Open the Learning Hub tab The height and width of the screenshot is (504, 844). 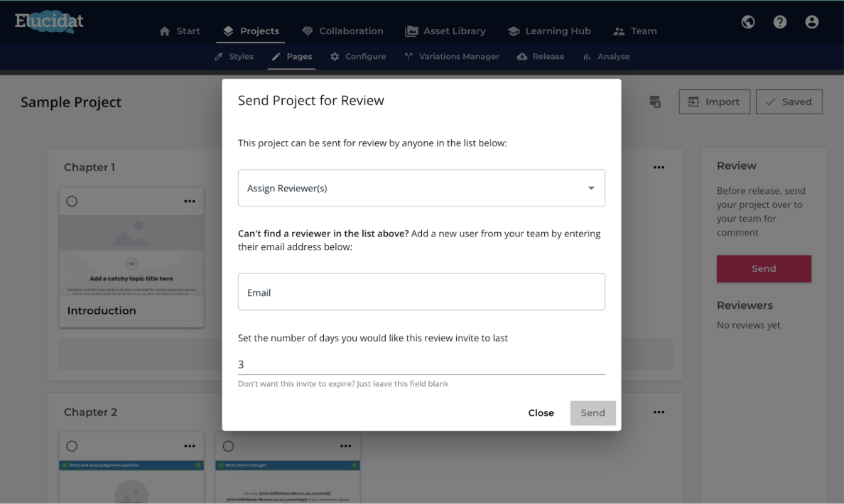(549, 31)
